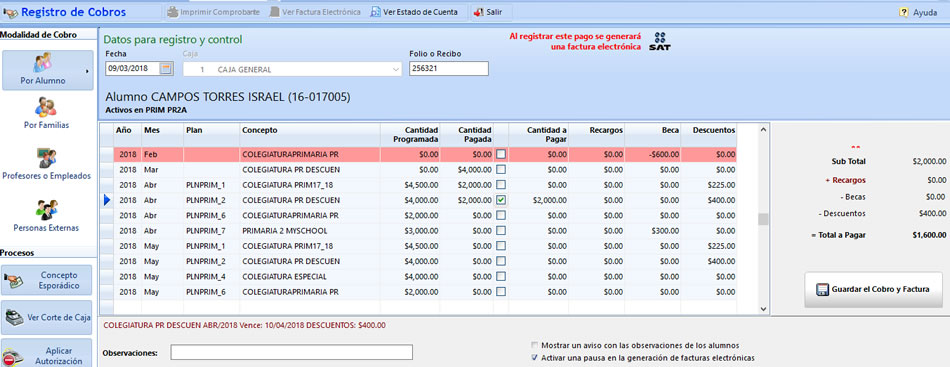This screenshot has width=950, height=367.
Task: Check the Feb COLEGIATURAPRIMARIA PR row checkbox
Action: click(x=501, y=154)
